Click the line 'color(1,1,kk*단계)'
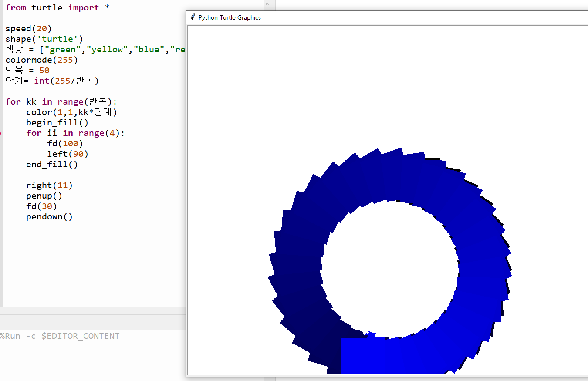This screenshot has height=381, width=588. point(72,112)
